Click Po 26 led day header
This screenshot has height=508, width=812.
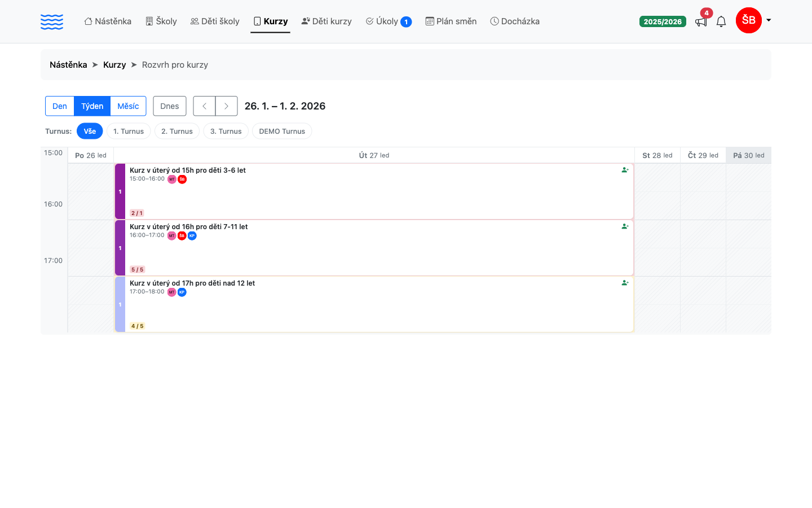[x=91, y=155]
